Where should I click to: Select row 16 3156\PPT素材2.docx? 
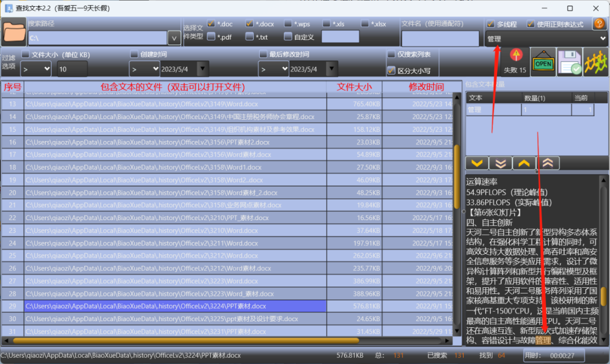point(227,142)
